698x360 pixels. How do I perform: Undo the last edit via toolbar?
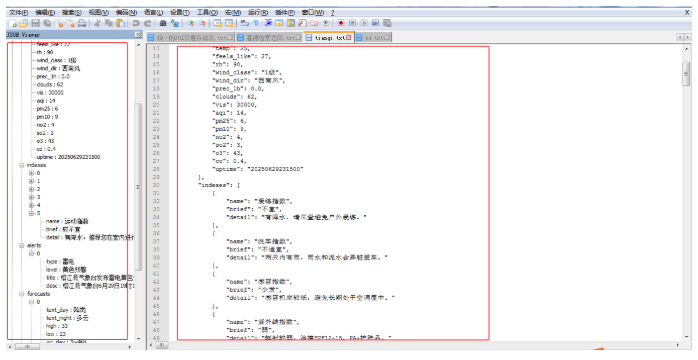[x=136, y=23]
